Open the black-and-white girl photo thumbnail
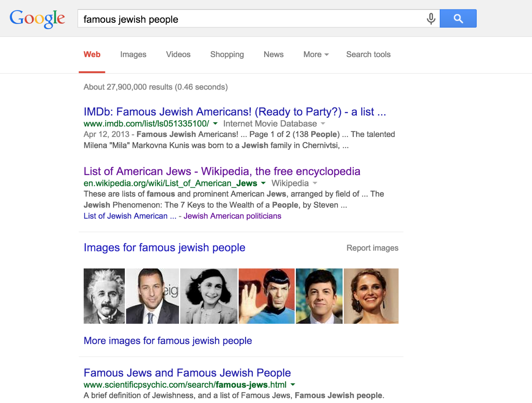Image resolution: width=532 pixels, height=403 pixels. [x=208, y=296]
